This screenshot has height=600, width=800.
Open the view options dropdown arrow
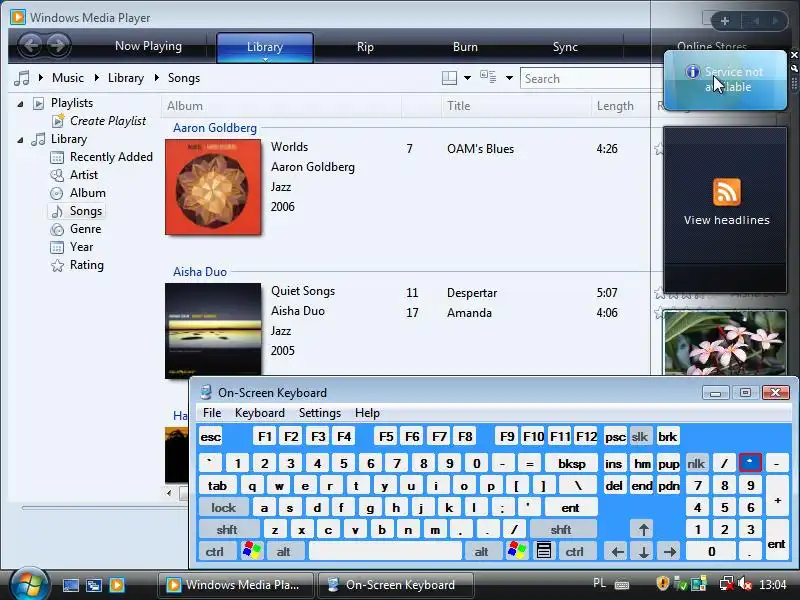tap(509, 78)
